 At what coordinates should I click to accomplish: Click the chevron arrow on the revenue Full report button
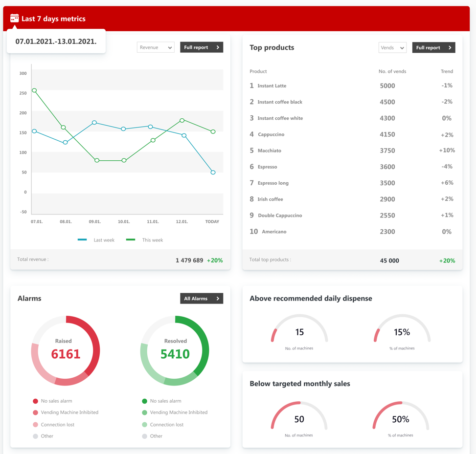(219, 47)
